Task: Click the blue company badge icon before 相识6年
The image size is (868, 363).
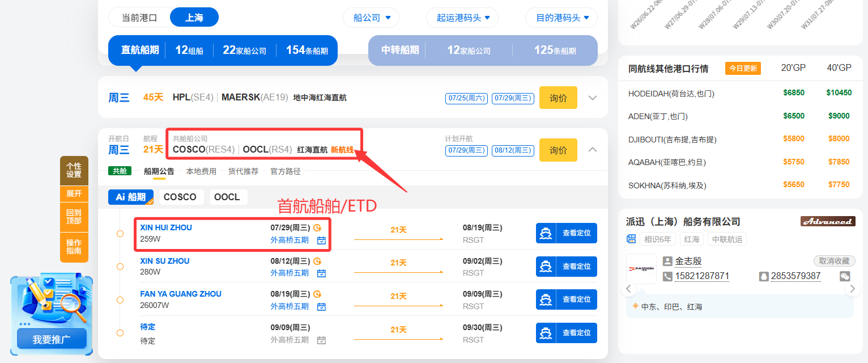Action: pos(631,239)
